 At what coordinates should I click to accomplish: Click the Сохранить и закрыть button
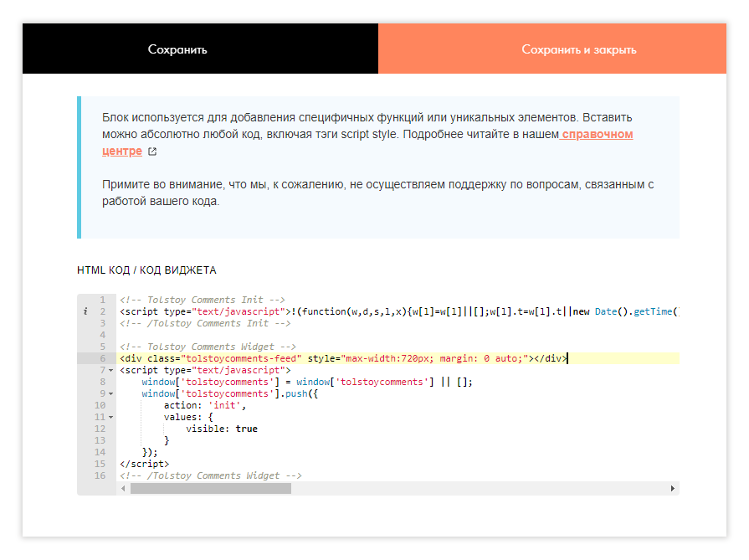552,49
